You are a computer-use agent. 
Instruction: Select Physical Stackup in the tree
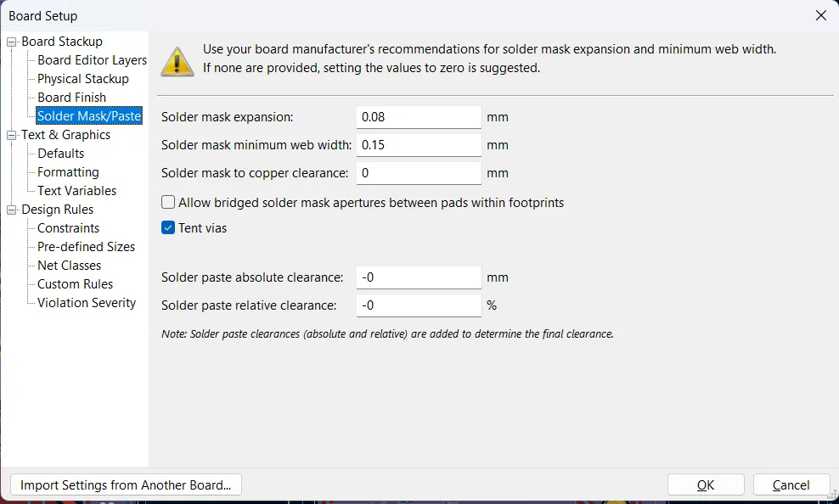[82, 79]
